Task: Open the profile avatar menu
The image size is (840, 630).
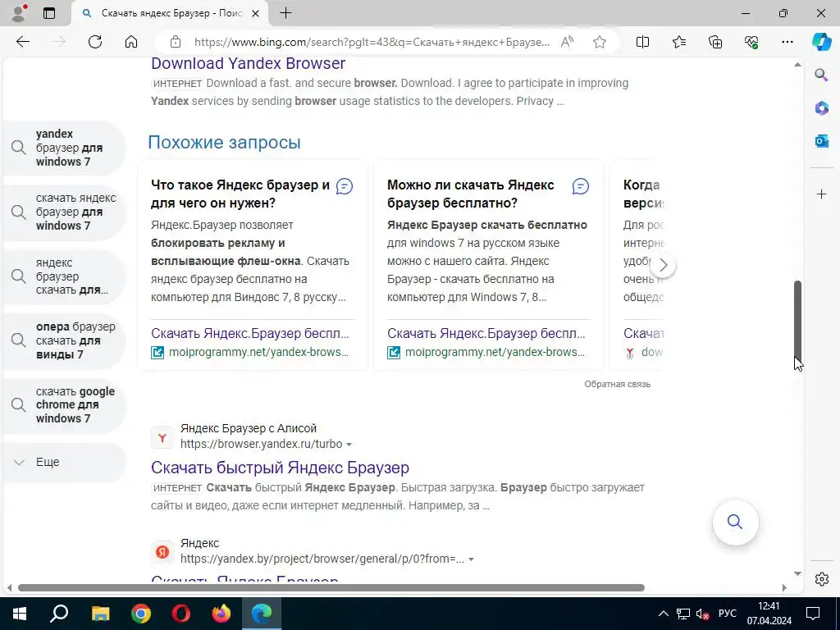Action: [20, 13]
